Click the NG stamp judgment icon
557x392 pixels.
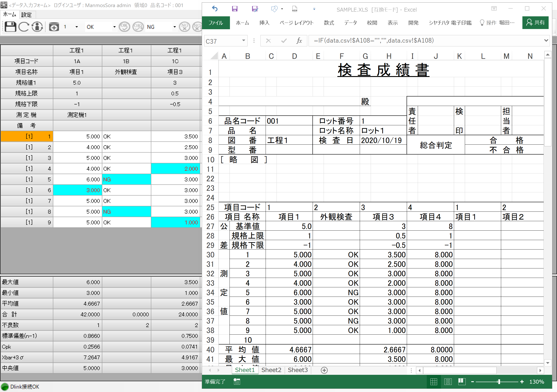tap(185, 27)
